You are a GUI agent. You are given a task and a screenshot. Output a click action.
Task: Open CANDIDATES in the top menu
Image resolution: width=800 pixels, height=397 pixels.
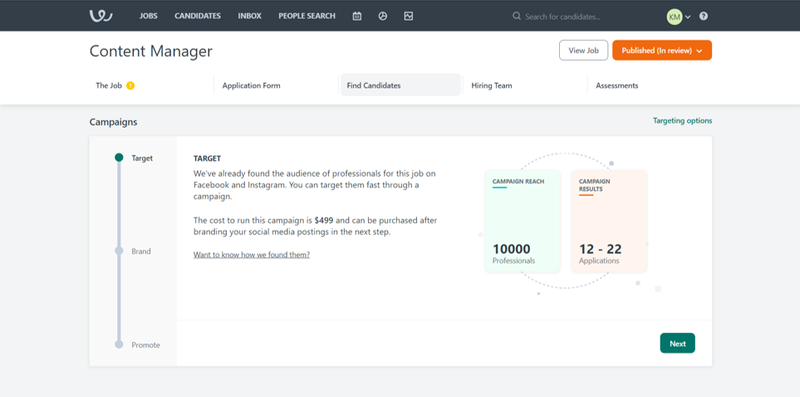[197, 16]
